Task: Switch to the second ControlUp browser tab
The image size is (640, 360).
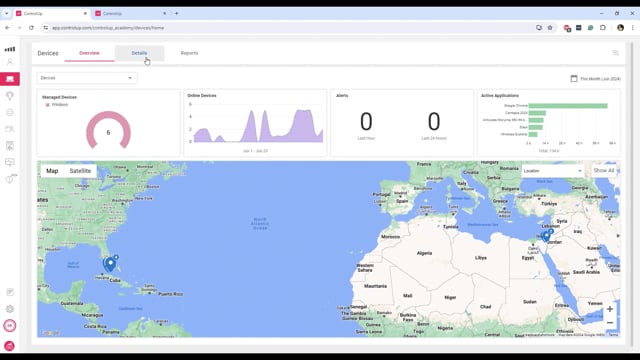Action: pyautogui.click(x=131, y=13)
